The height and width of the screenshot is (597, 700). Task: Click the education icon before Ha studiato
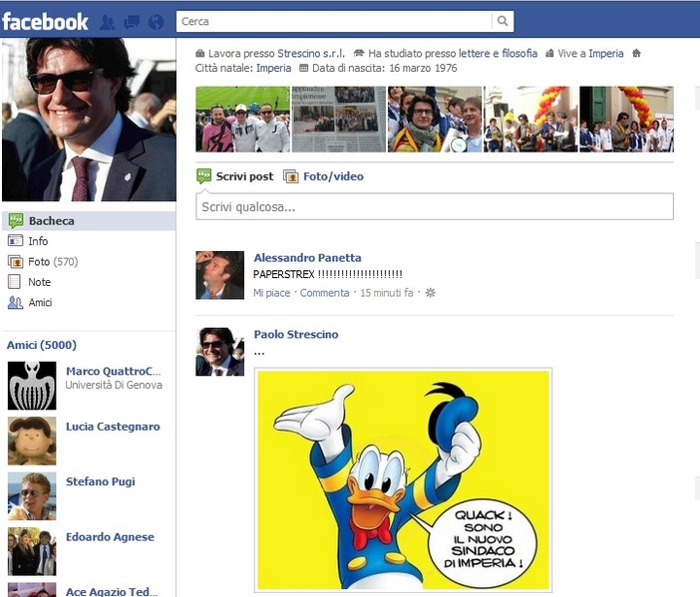coord(359,53)
